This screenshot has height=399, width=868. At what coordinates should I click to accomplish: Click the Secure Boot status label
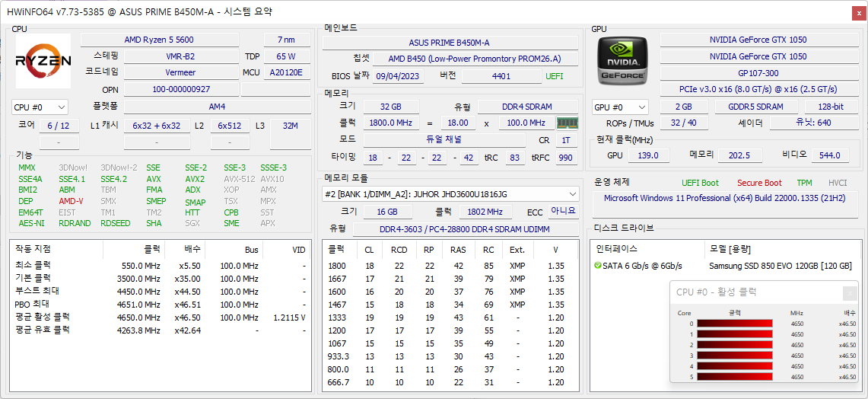[759, 183]
